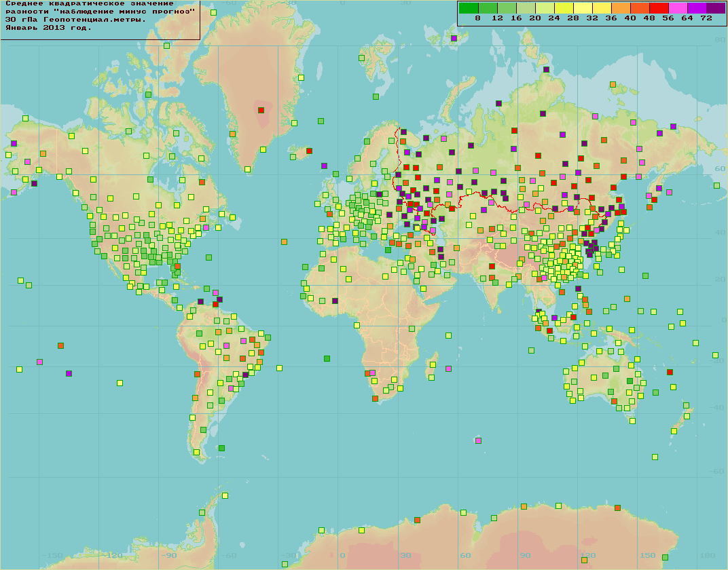728x570 pixels.
Task: Click the red-orange legend swatch between 40 and 48
Action: point(640,8)
